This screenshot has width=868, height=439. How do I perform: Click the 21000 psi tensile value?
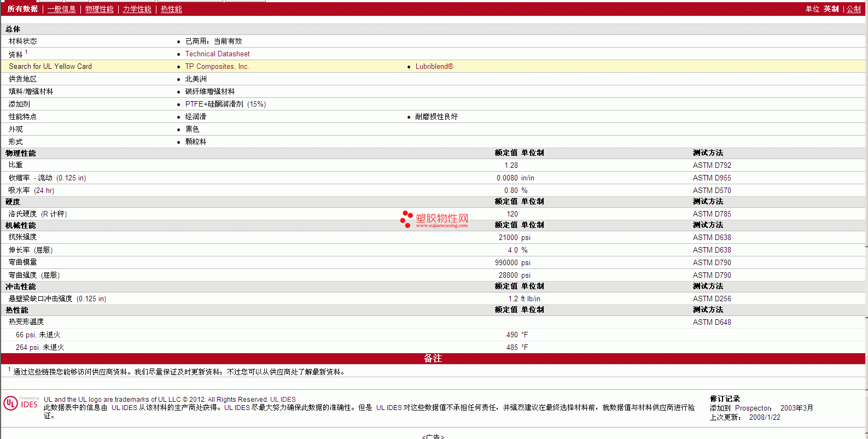tap(514, 238)
